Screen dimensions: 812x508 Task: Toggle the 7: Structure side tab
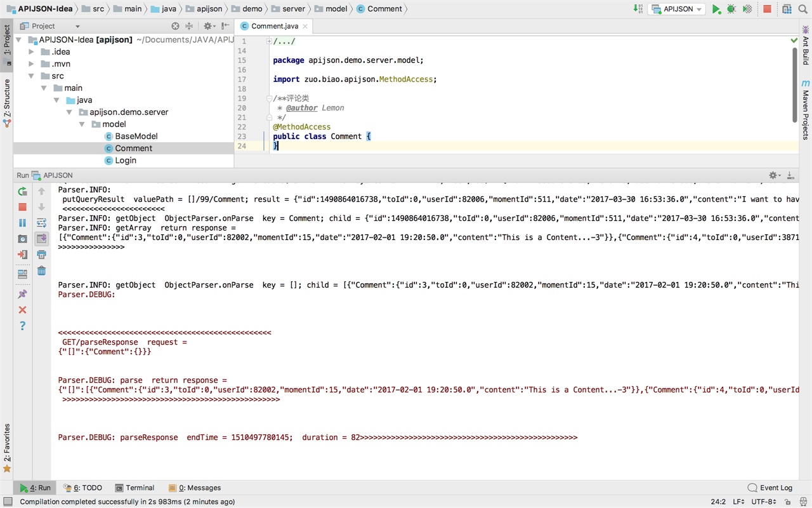coord(7,102)
